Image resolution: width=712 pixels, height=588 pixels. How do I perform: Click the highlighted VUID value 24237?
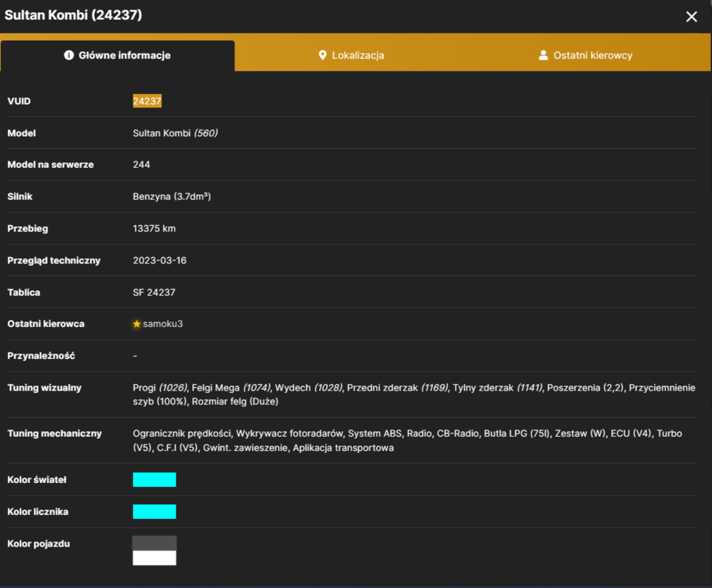147,101
